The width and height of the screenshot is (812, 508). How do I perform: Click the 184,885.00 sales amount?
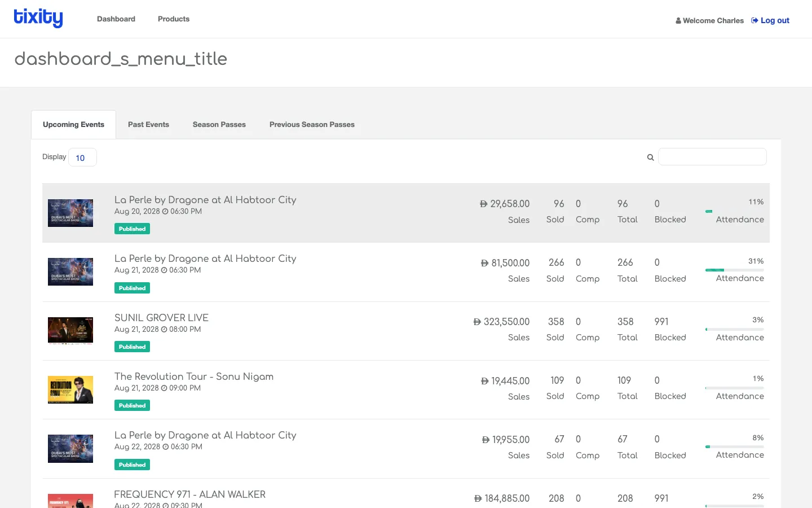pos(502,498)
